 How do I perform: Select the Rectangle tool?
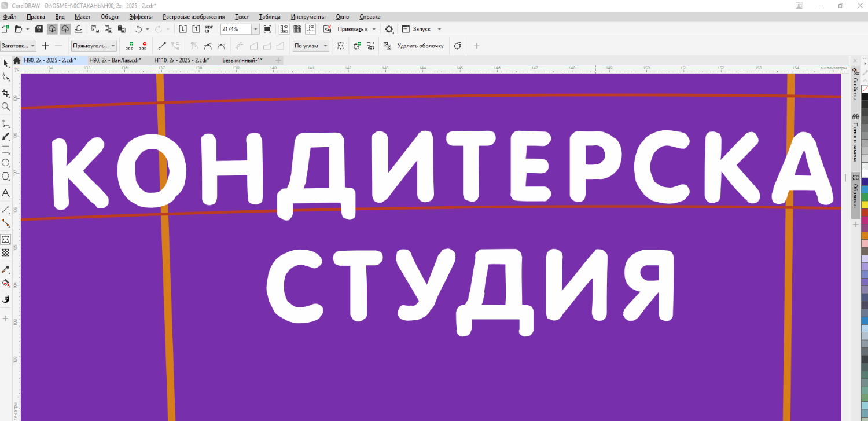pos(6,150)
